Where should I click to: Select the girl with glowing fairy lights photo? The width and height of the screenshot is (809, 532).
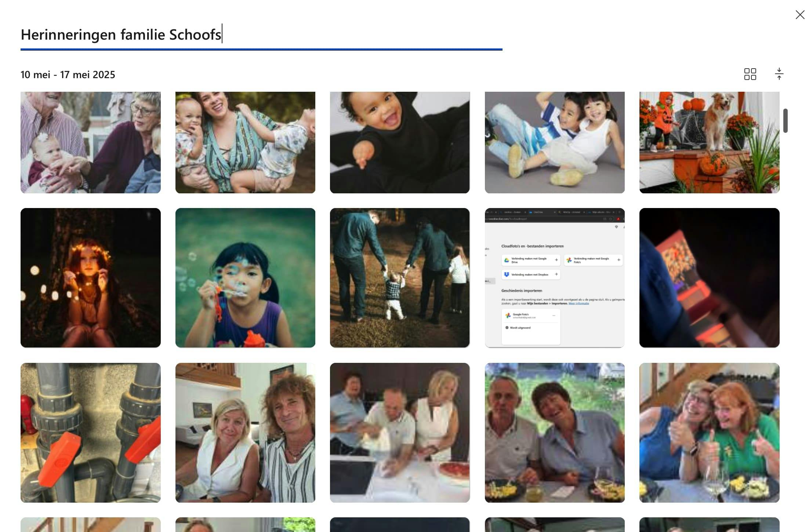91,278
